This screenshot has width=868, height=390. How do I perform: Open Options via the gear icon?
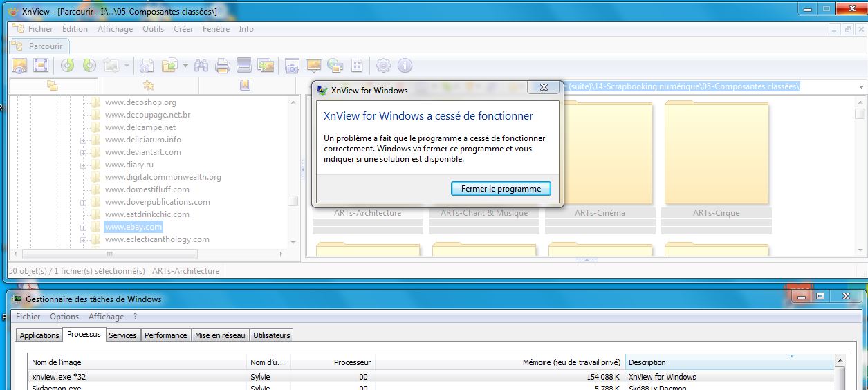tap(383, 66)
